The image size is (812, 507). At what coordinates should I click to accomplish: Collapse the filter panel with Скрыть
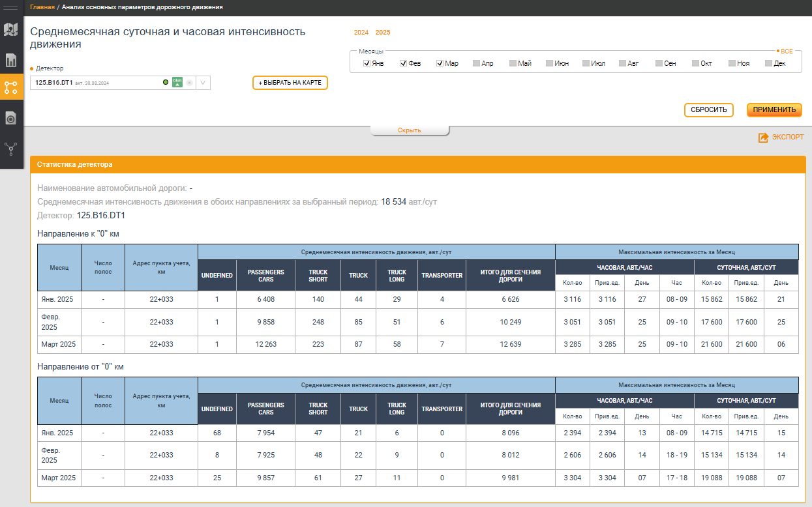[x=410, y=130]
